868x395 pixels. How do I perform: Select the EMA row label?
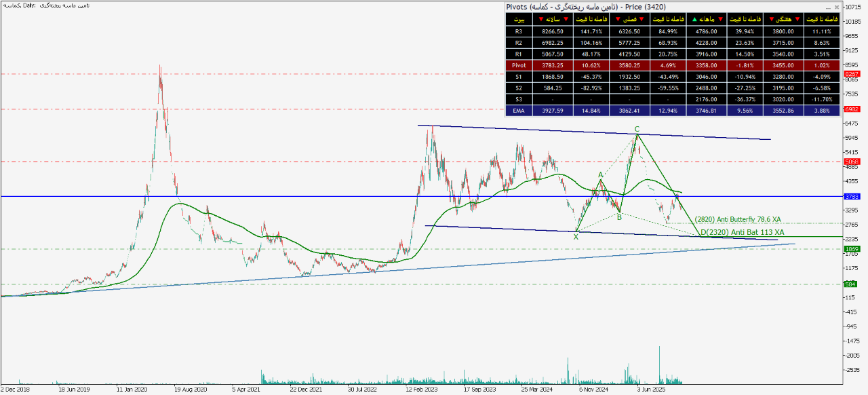point(519,111)
